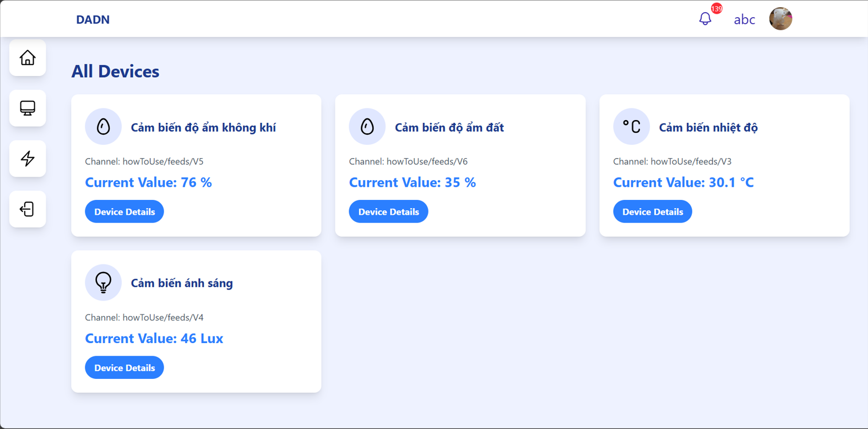Click the abc username label
The height and width of the screenshot is (429, 868).
[744, 20]
